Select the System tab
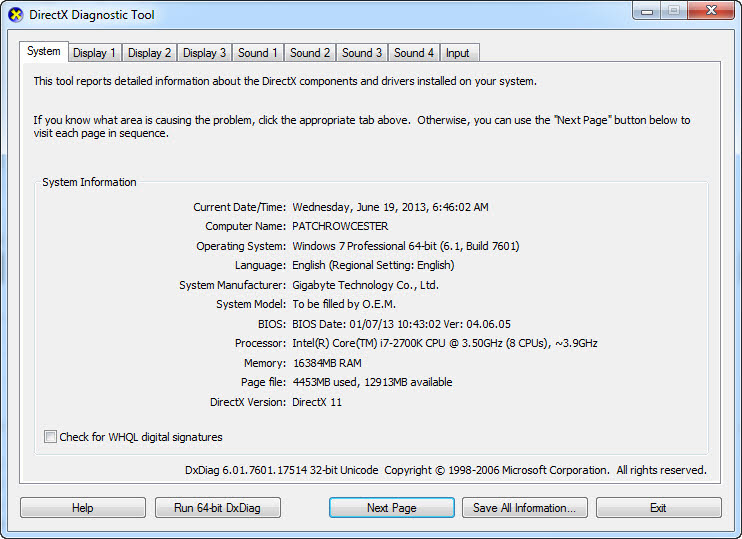This screenshot has height=539, width=742. (x=44, y=51)
